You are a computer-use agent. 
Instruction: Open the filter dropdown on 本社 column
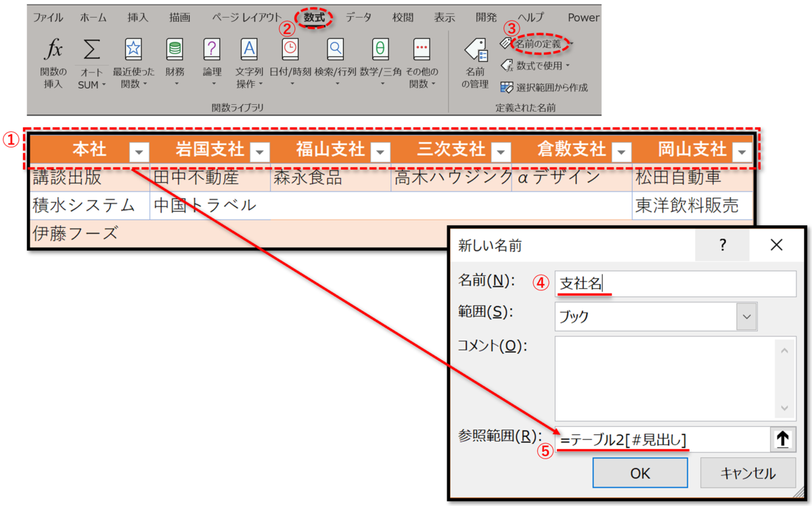pos(139,150)
